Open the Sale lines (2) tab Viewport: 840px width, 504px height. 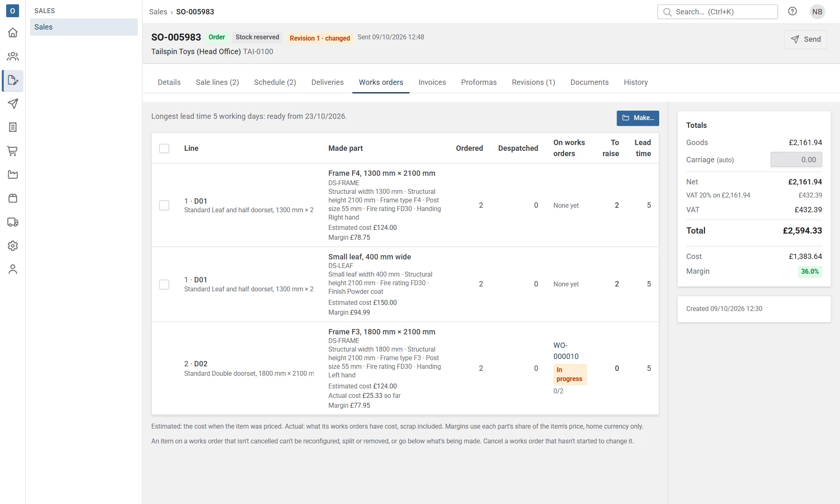(x=217, y=82)
